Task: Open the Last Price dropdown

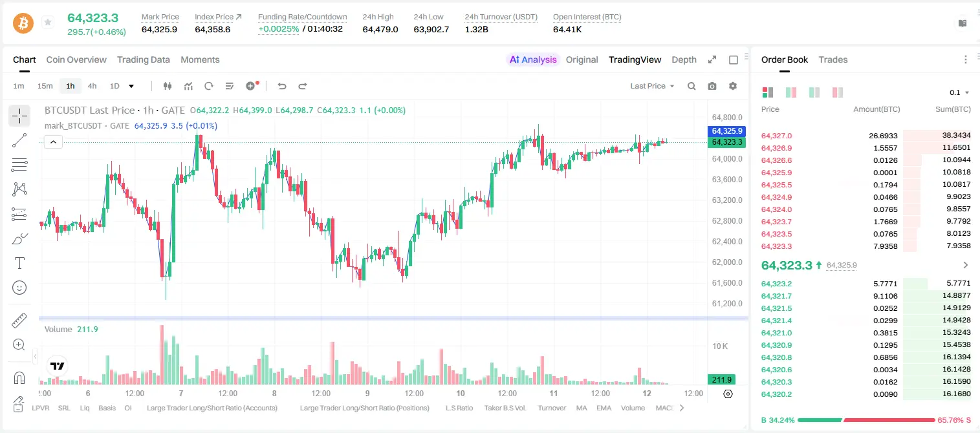Action: 652,86
